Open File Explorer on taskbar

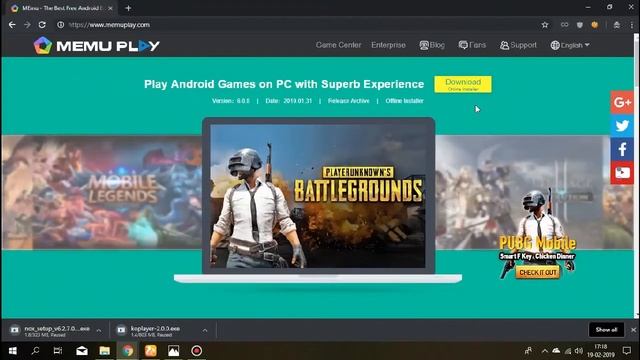(104, 351)
